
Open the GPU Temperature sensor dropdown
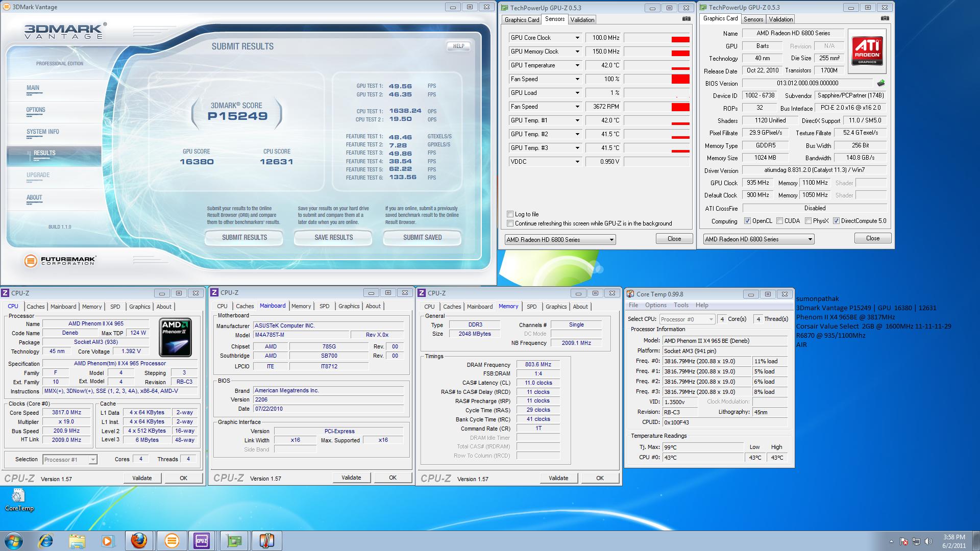(x=577, y=65)
